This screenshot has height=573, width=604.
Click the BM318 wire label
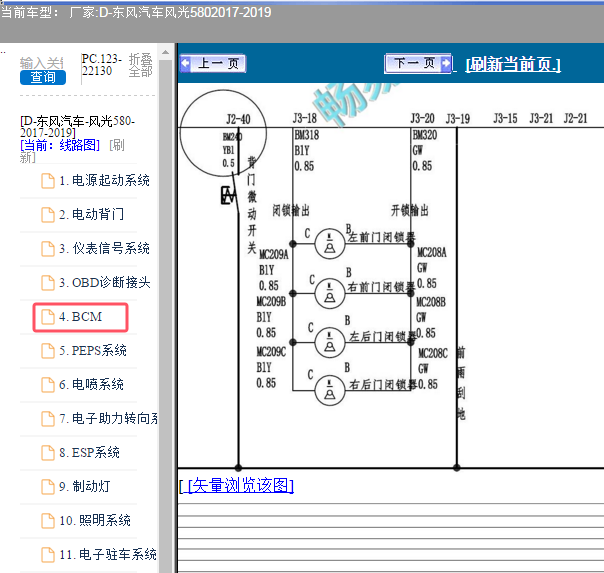coord(307,135)
